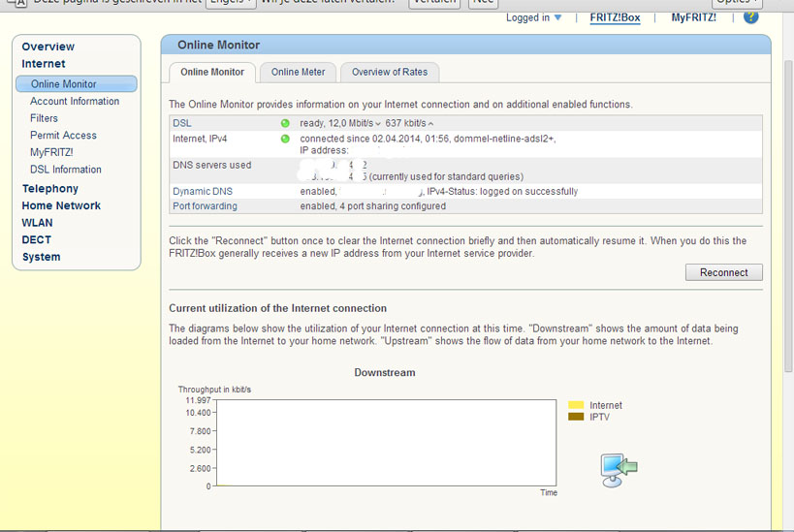This screenshot has height=532, width=794.
Task: Open the Overview of Rates tab
Action: (x=390, y=73)
